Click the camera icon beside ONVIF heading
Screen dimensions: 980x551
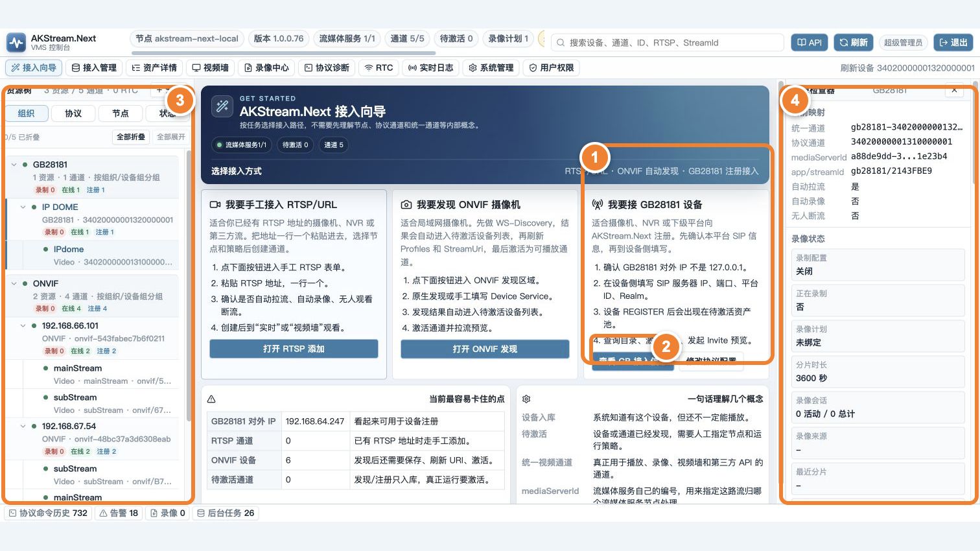point(406,205)
